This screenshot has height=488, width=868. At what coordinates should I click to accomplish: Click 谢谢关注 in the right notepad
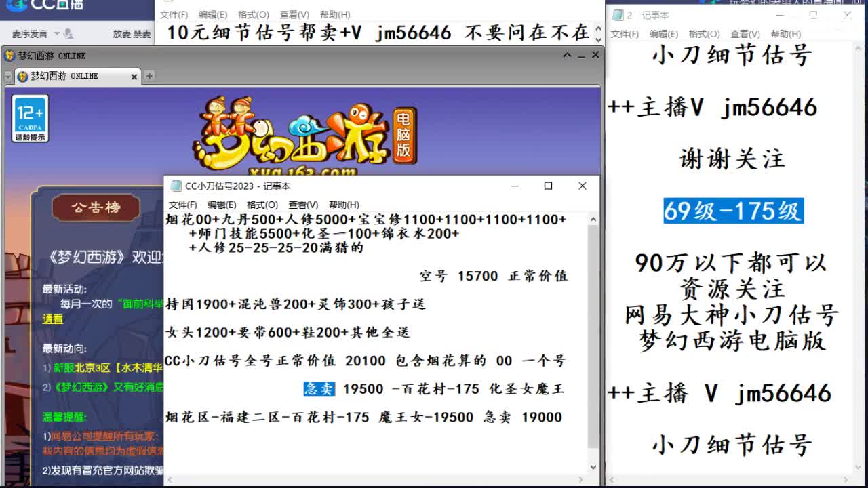[732, 159]
